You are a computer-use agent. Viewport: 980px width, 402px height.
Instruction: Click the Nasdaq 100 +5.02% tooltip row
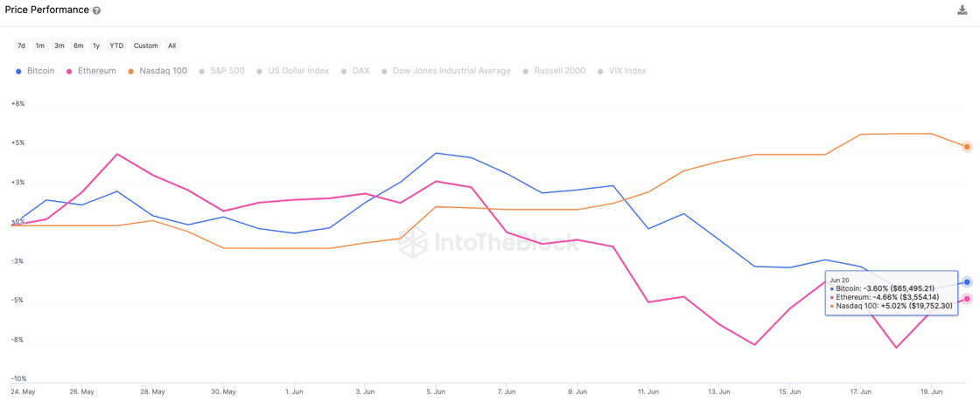890,306
